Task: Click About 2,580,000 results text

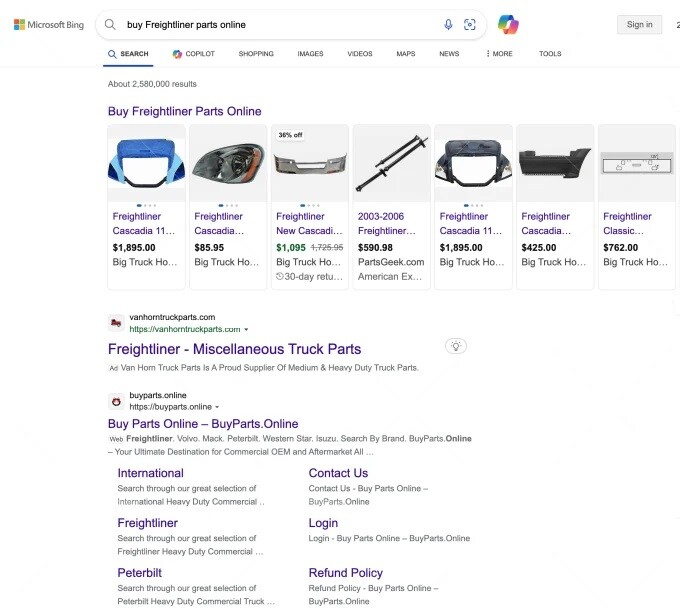Action: [x=152, y=84]
